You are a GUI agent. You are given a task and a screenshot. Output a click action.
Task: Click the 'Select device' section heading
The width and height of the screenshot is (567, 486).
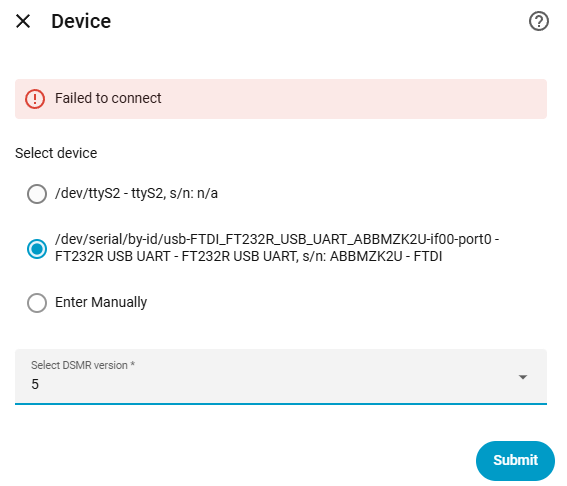pyautogui.click(x=56, y=153)
